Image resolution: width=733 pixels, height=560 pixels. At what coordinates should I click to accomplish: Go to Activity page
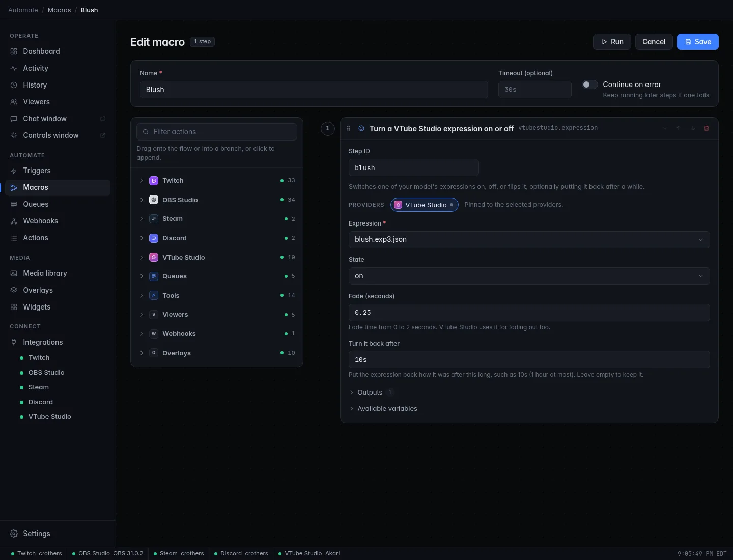pyautogui.click(x=58, y=68)
